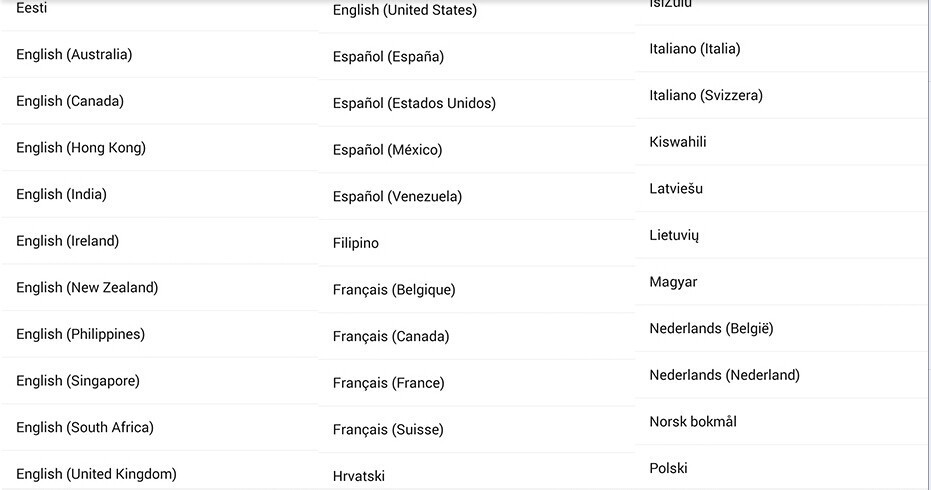Choose English (United States)
This screenshot has height=490, width=931.
405,11
